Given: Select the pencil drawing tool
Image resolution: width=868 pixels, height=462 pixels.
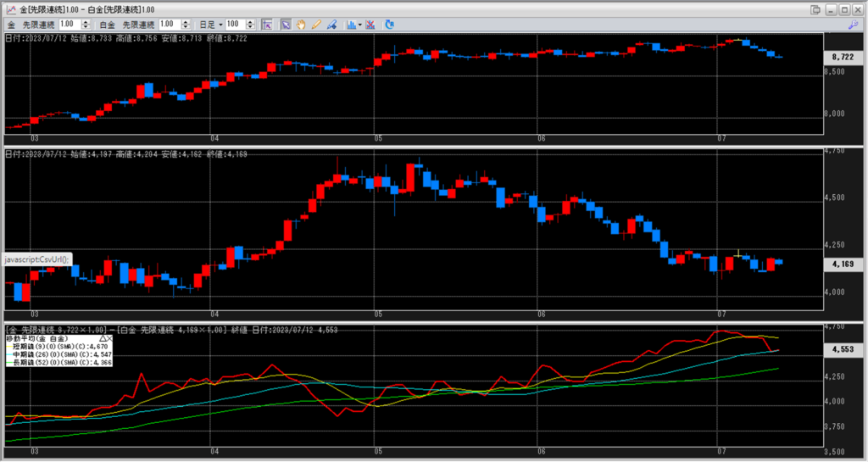Looking at the screenshot, I should 316,25.
